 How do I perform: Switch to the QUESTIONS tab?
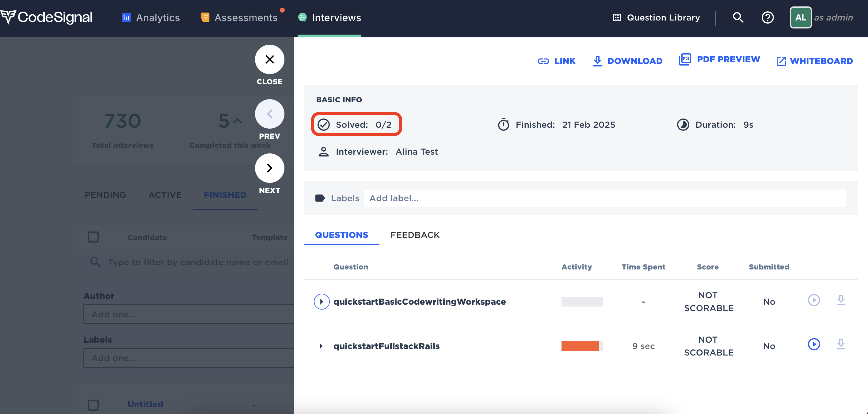[341, 235]
